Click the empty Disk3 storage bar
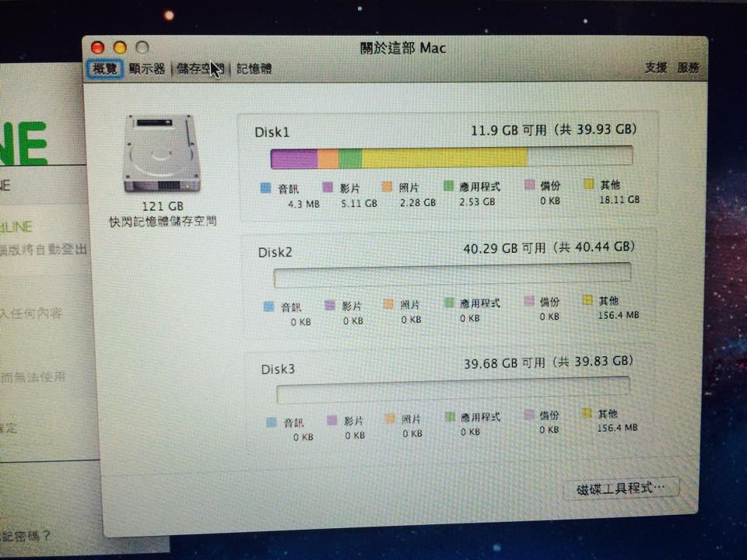Screen dimensions: 747x560 click(x=453, y=390)
